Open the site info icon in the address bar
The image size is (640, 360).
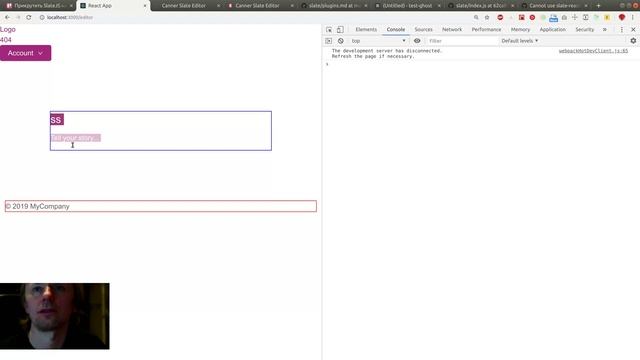point(42,18)
